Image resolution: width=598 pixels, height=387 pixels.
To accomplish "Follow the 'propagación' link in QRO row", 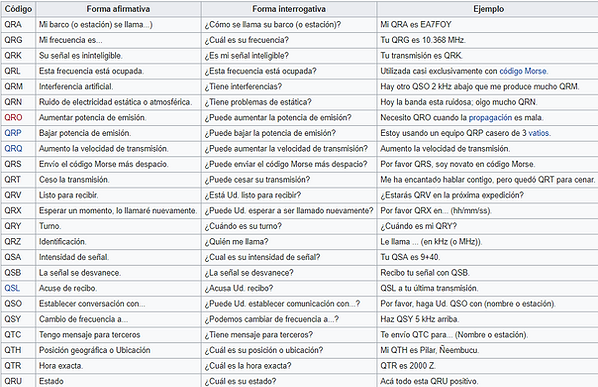I will (x=490, y=117).
